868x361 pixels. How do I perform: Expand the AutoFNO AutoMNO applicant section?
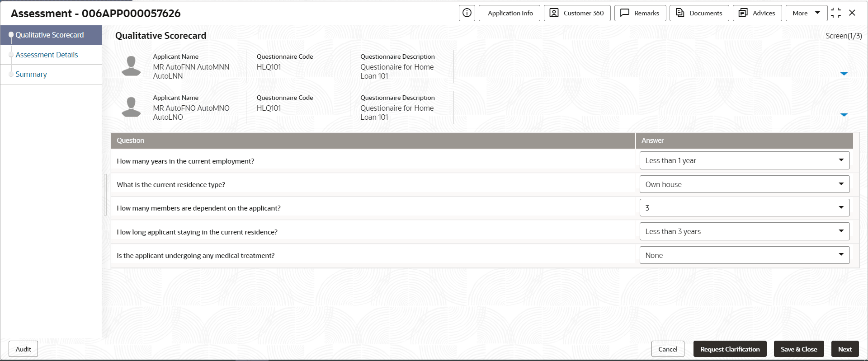click(x=844, y=115)
